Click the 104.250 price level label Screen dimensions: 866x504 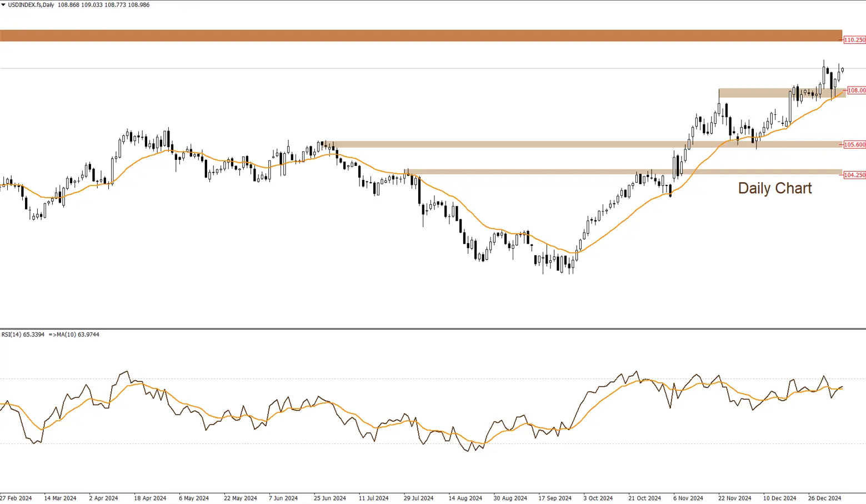[854, 175]
